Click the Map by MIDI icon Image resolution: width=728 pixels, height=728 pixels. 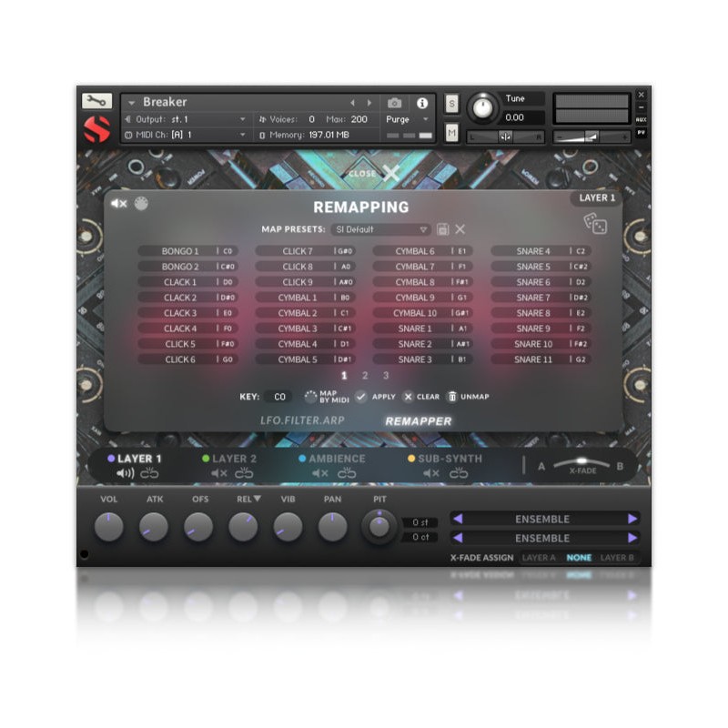311,397
